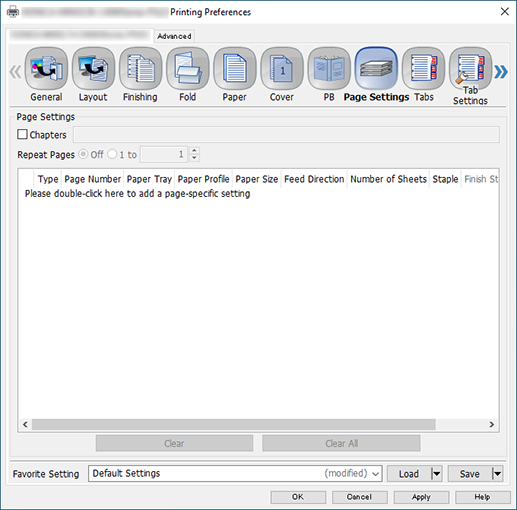Select Repeat Pages 1 to radio button
Image resolution: width=517 pixels, height=510 pixels.
[x=112, y=154]
